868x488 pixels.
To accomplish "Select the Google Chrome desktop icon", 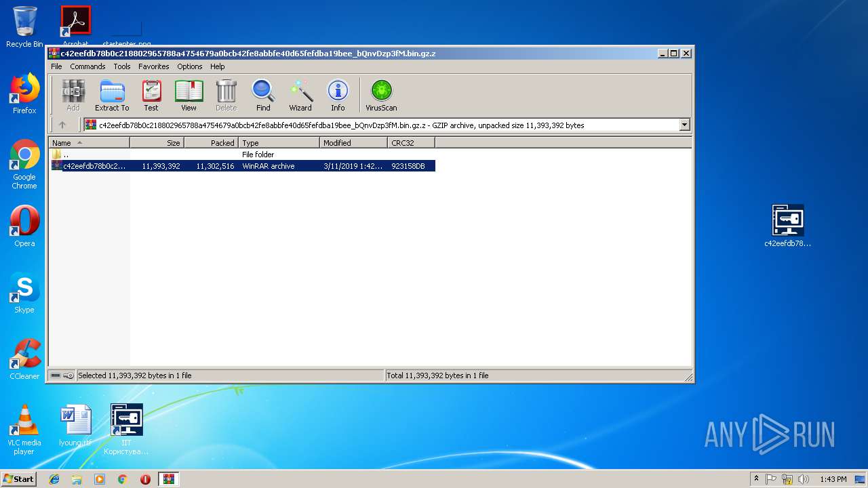I will tap(24, 165).
